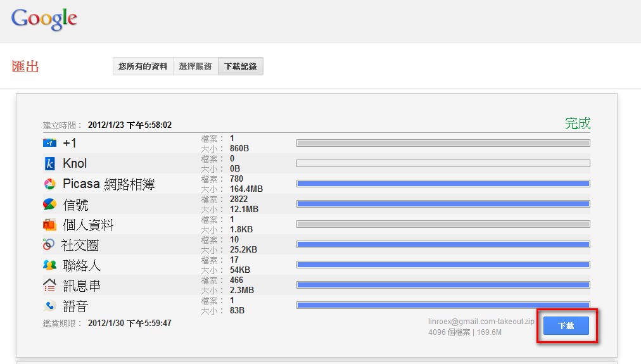641x364 pixels.
Task: Click the Picasa 網路相簿 progress bar
Action: [x=443, y=184]
